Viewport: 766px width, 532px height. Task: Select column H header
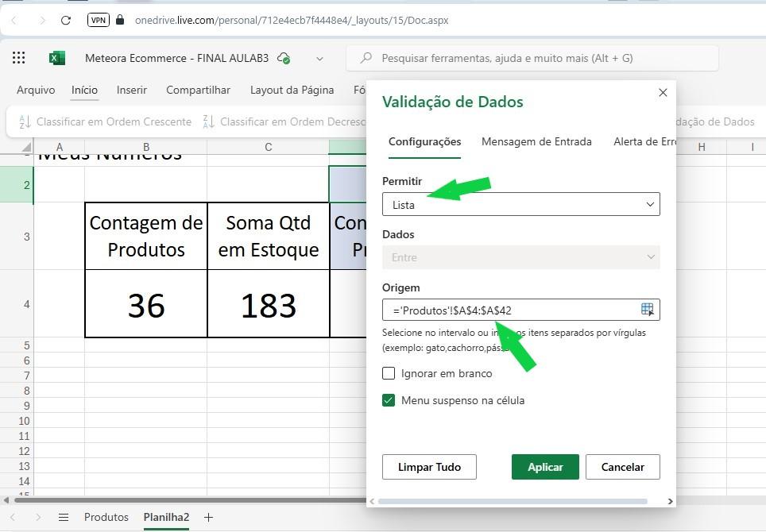click(x=702, y=147)
